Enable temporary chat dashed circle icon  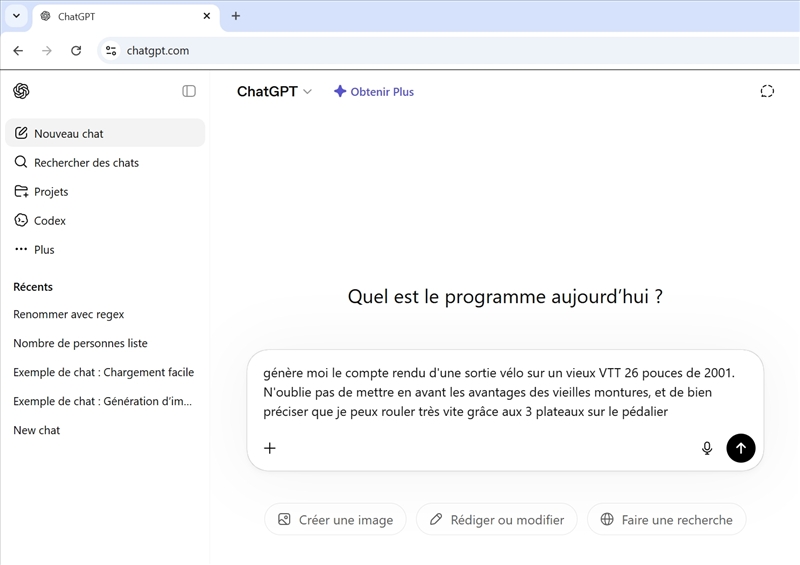point(767,91)
